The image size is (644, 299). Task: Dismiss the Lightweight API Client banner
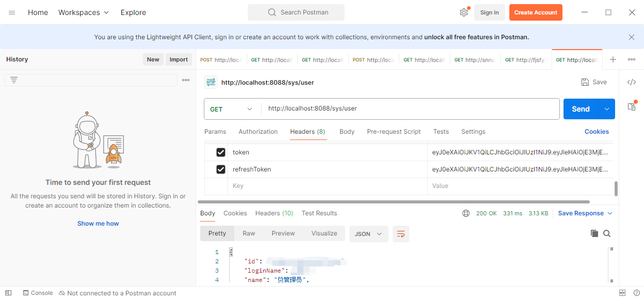coord(631,37)
